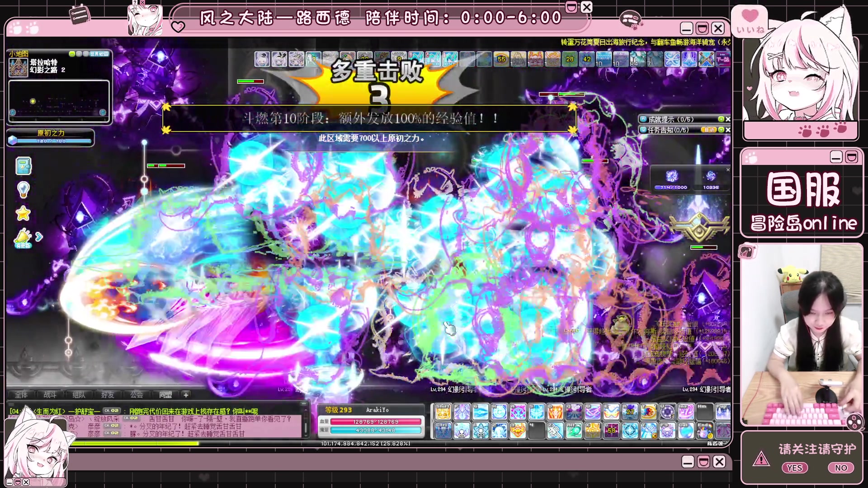Click the minimap display area
The height and width of the screenshot is (488, 868).
click(59, 100)
